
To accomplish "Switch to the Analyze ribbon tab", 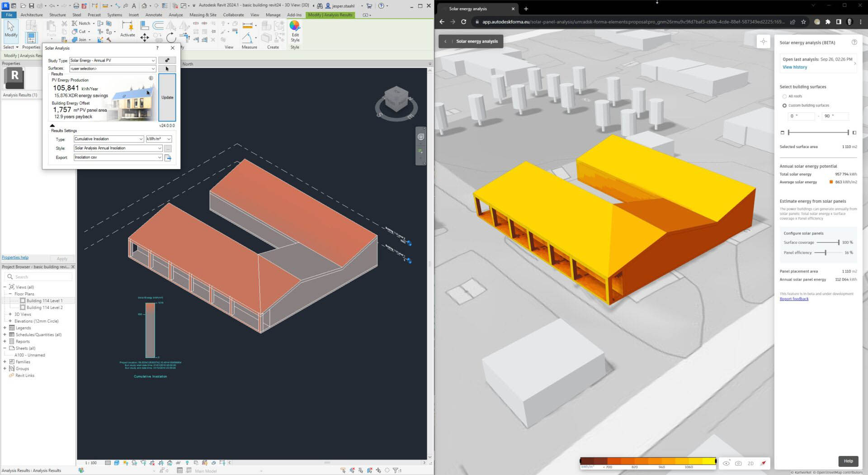I will pyautogui.click(x=175, y=14).
